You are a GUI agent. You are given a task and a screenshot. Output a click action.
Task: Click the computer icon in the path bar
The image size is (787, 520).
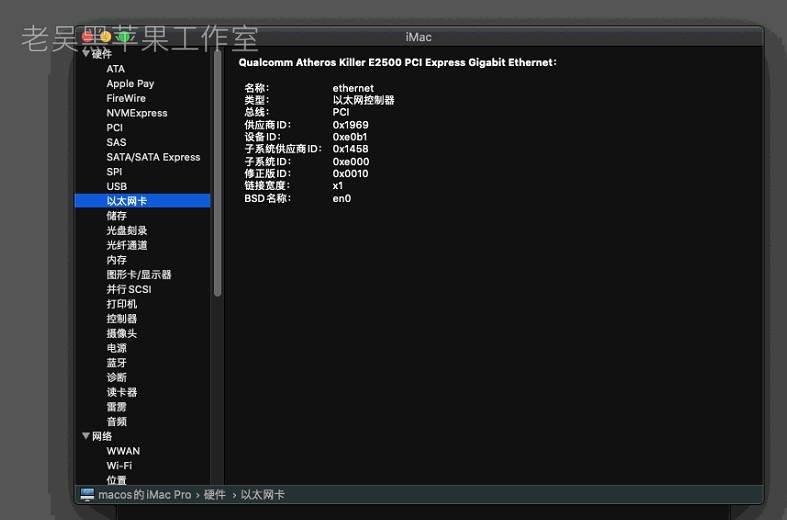tap(87, 495)
